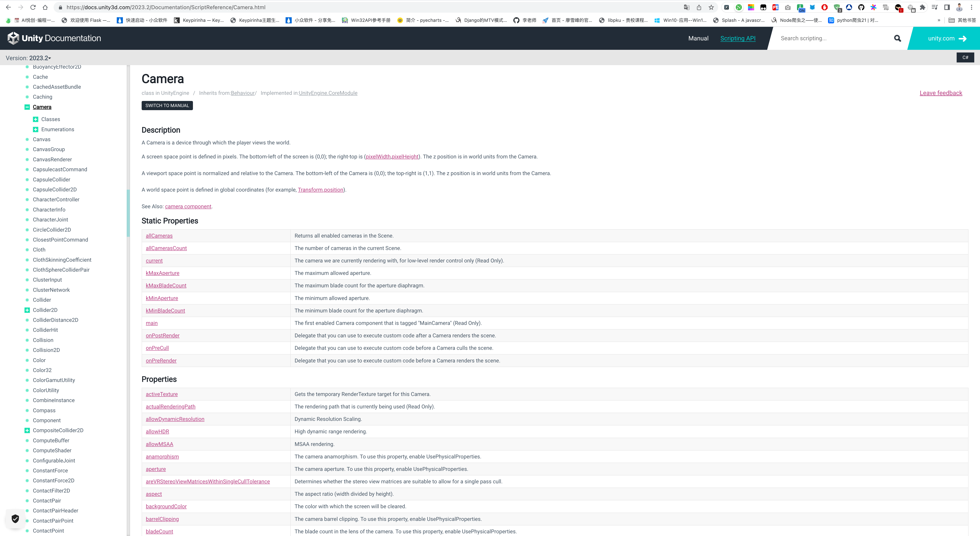Click the green shield extension with badge 3
Screen dimensions: 980x536
coord(837,8)
